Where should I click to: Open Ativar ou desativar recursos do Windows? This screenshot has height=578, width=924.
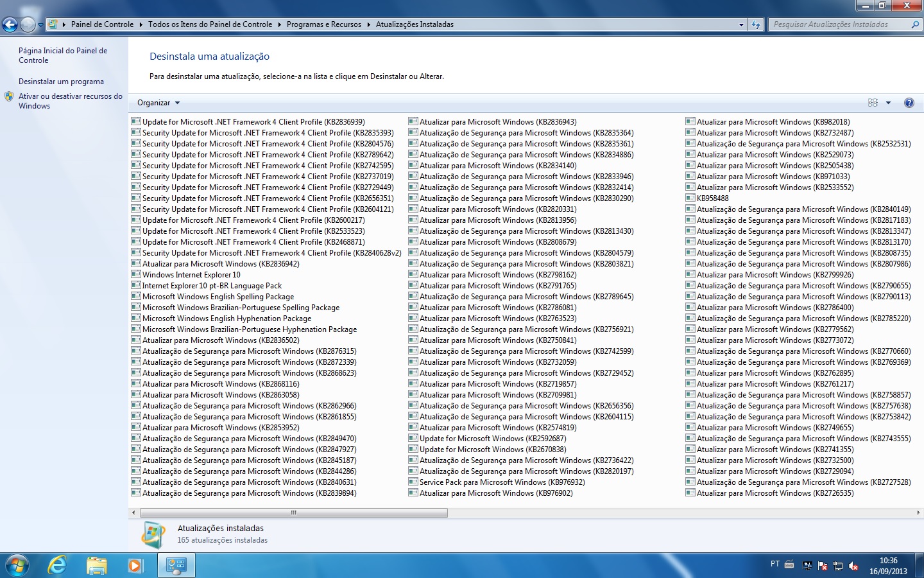pos(70,101)
